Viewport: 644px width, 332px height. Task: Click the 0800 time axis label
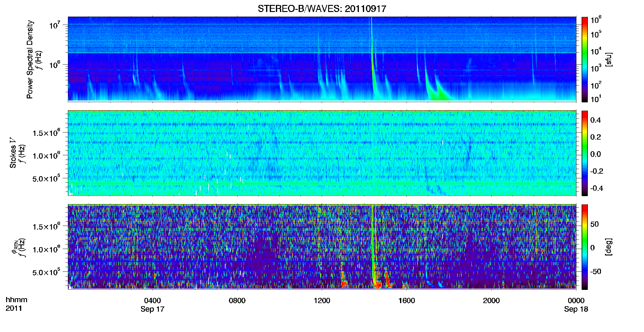point(237,300)
